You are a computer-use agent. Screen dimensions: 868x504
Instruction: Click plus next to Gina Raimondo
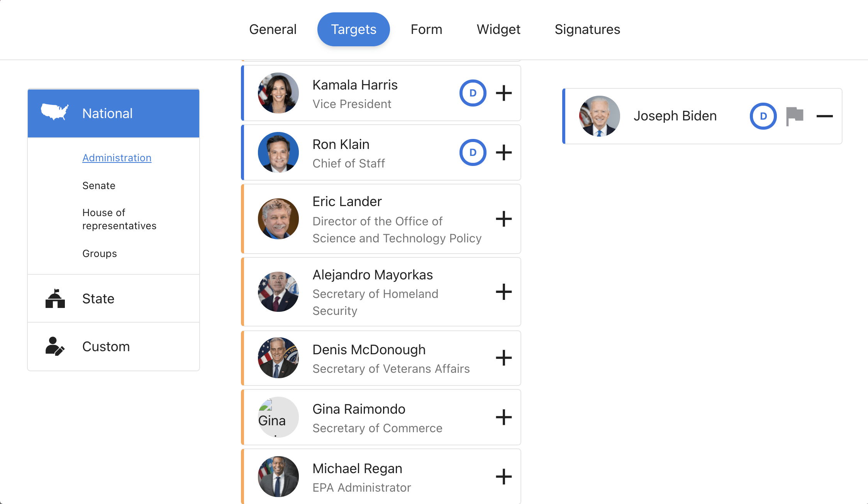coord(504,417)
